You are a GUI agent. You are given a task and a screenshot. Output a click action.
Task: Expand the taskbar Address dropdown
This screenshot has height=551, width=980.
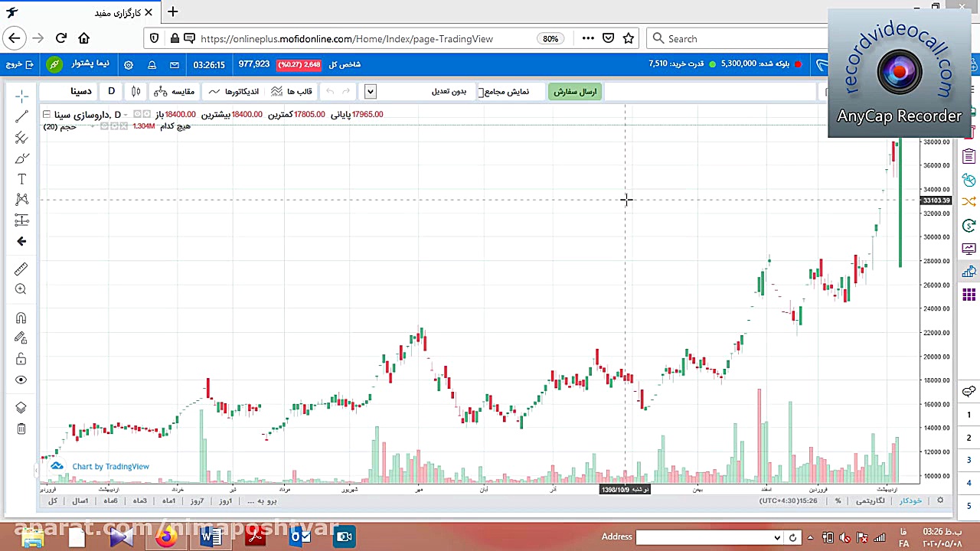point(777,537)
